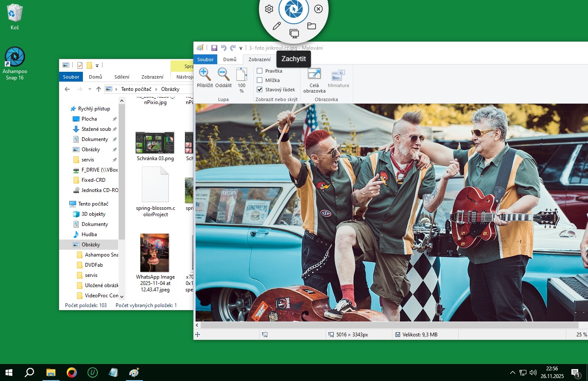
Task: Switch to the Domů tab in Paint
Action: coord(230,59)
